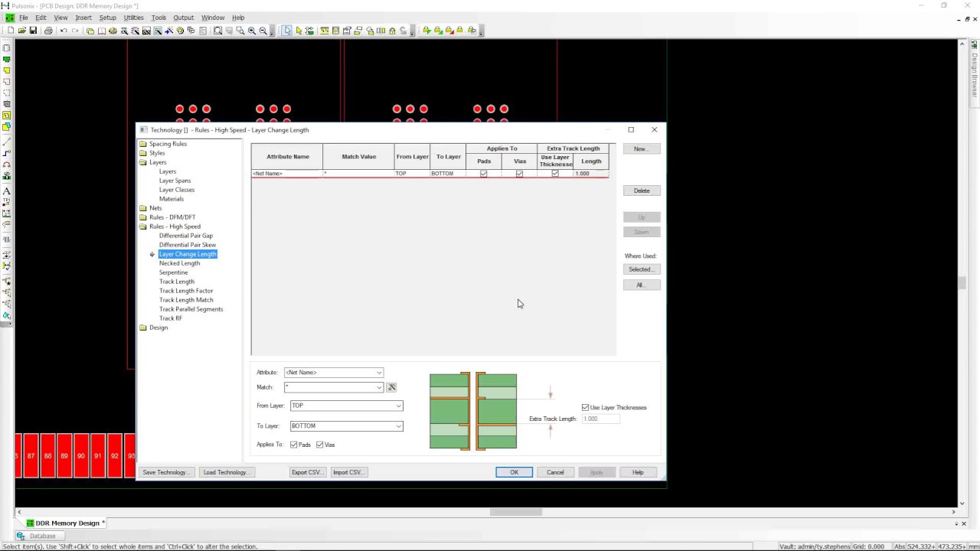Click the Zoom Out magnifier icon
Viewport: 980px width, 551px height.
pos(263,31)
